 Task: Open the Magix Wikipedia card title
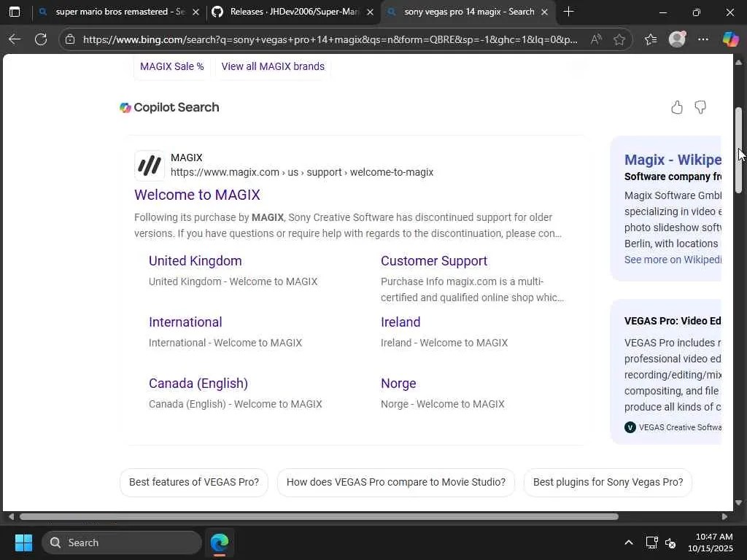673,160
